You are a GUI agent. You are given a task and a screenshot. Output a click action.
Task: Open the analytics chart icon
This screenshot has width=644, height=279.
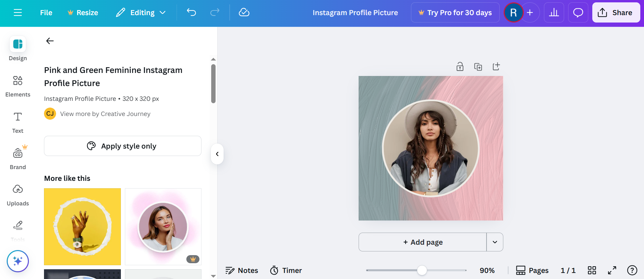click(554, 13)
